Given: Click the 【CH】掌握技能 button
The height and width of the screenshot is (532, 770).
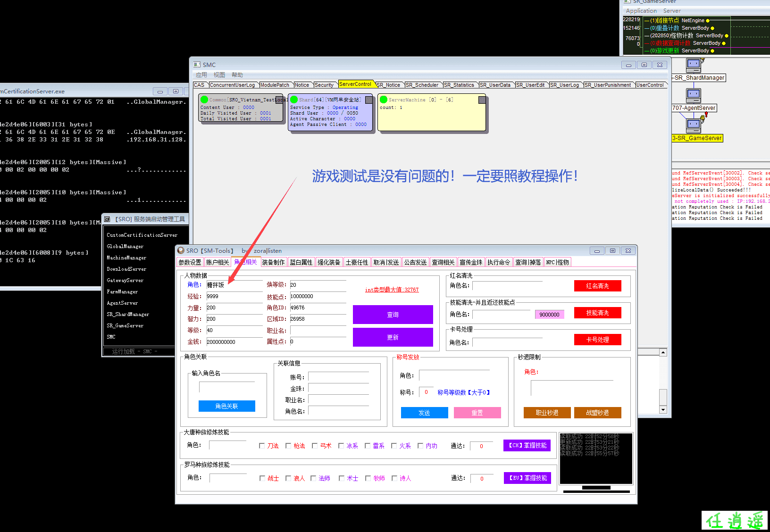Looking at the screenshot, I should tap(527, 445).
